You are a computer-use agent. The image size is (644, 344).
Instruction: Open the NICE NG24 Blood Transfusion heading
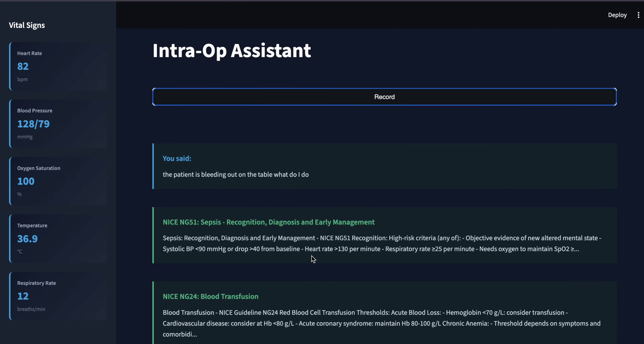[210, 296]
